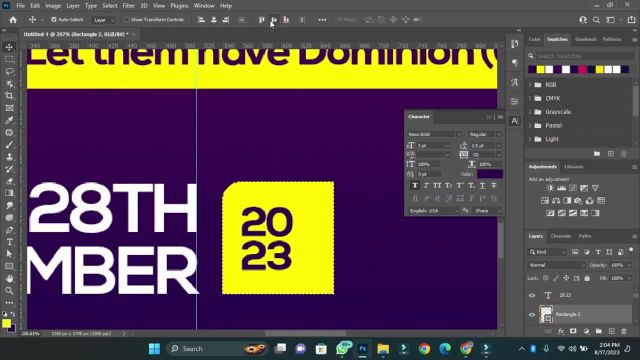Open layer blend mode Normal dropdown
The image size is (640, 360).
[556, 265]
